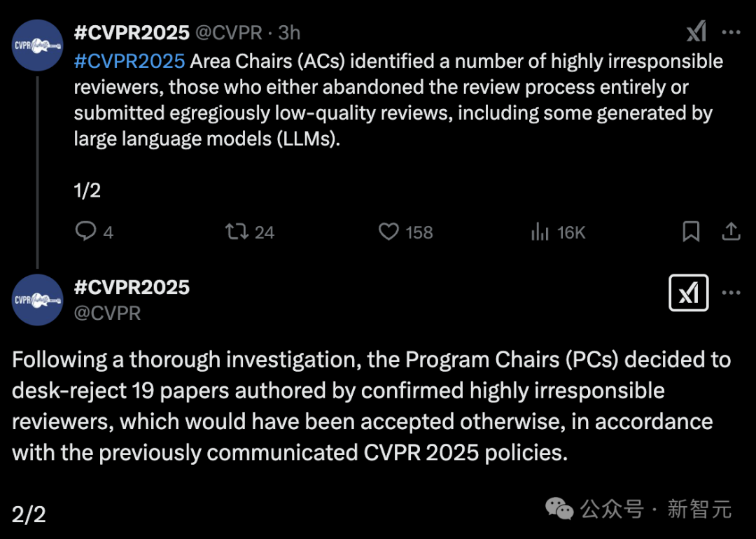Image resolution: width=756 pixels, height=539 pixels.
Task: Open Grok actions on the first tweet
Action: click(696, 32)
